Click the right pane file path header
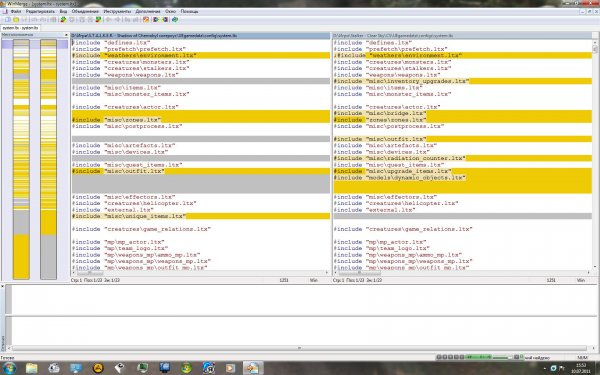The width and height of the screenshot is (600, 375). (462, 36)
